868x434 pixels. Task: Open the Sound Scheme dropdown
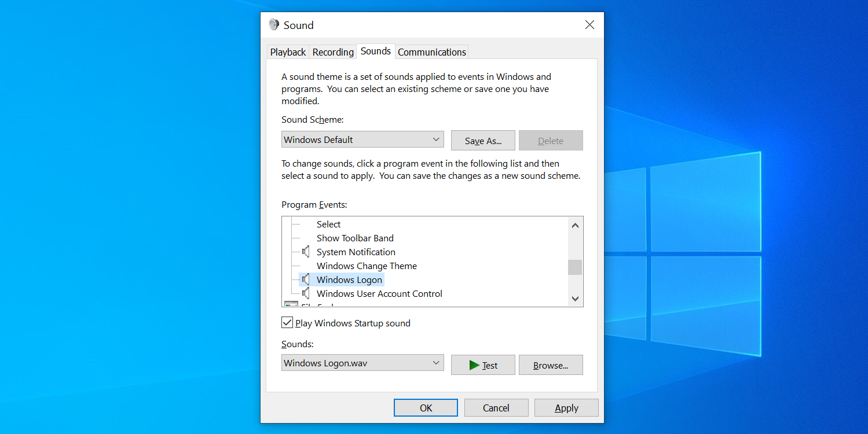[x=362, y=139]
